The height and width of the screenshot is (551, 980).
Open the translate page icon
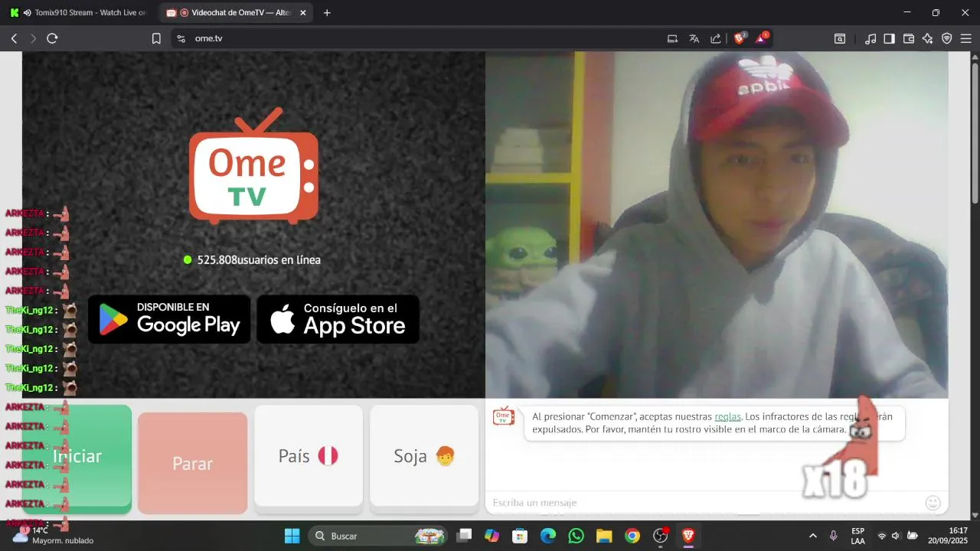tap(694, 38)
